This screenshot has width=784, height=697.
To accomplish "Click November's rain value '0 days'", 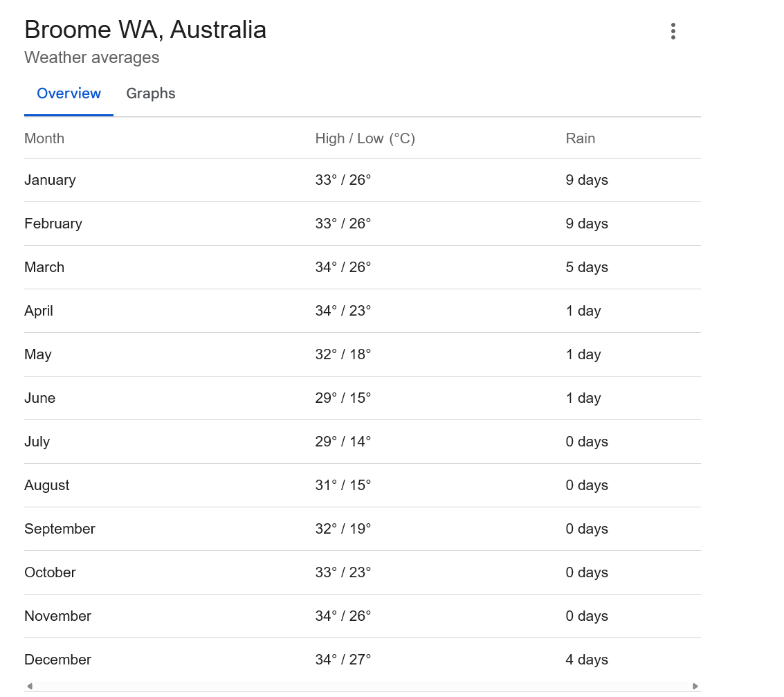I will click(587, 616).
